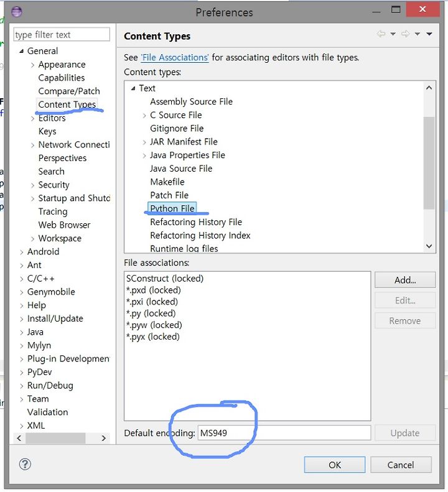
Task: Open the forward history dropdown arrow
Action: (x=418, y=34)
